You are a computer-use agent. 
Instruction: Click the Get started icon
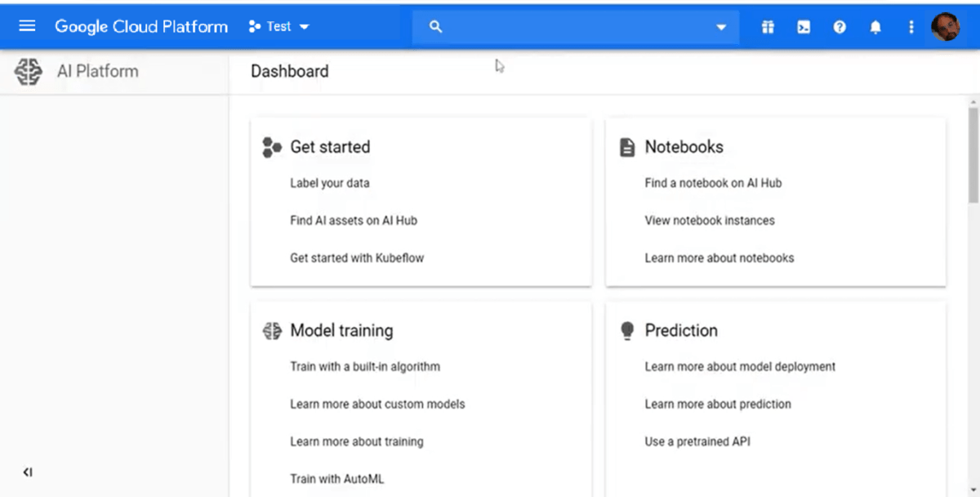(271, 147)
